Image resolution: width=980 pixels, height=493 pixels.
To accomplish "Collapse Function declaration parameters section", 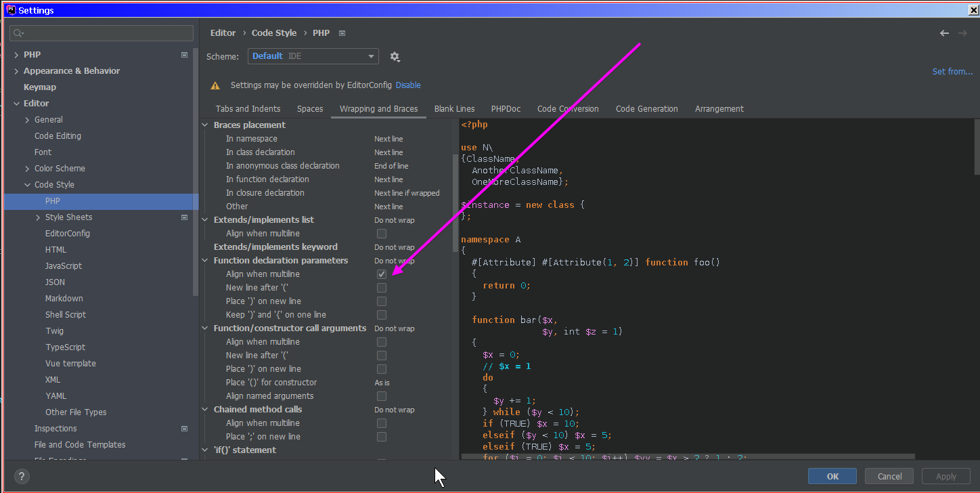I will click(206, 261).
